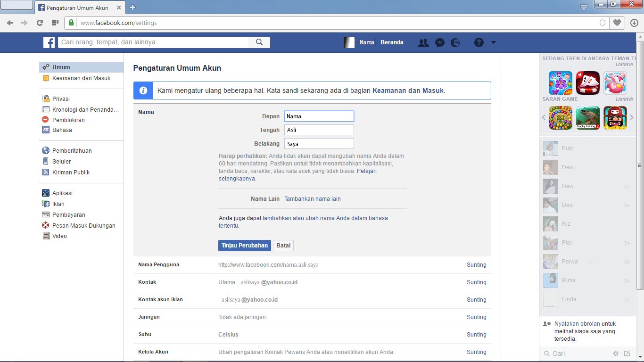The width and height of the screenshot is (644, 362).
Task: Open the friend requests icon
Action: coord(423,42)
